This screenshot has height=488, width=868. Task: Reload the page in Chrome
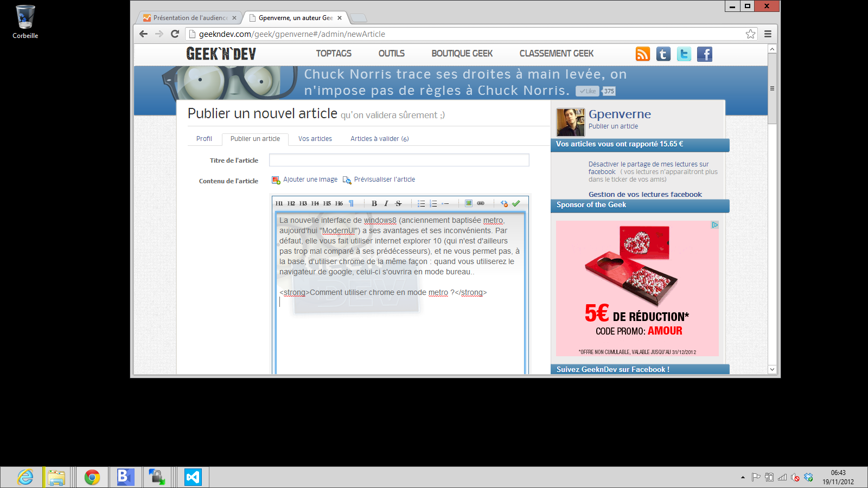(x=175, y=34)
